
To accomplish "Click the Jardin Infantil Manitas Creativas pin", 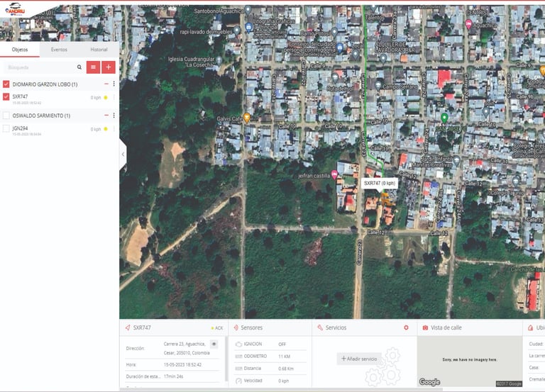I will [457, 161].
